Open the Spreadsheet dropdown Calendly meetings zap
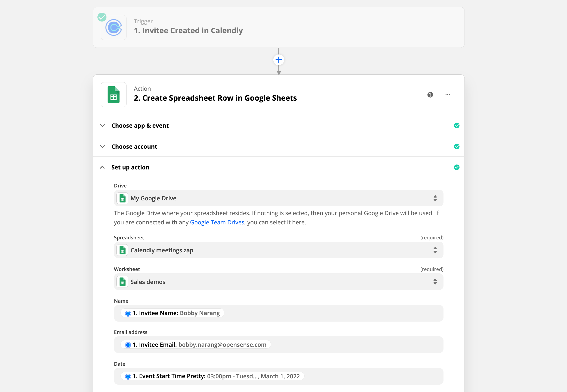The height and width of the screenshot is (392, 567). click(278, 250)
